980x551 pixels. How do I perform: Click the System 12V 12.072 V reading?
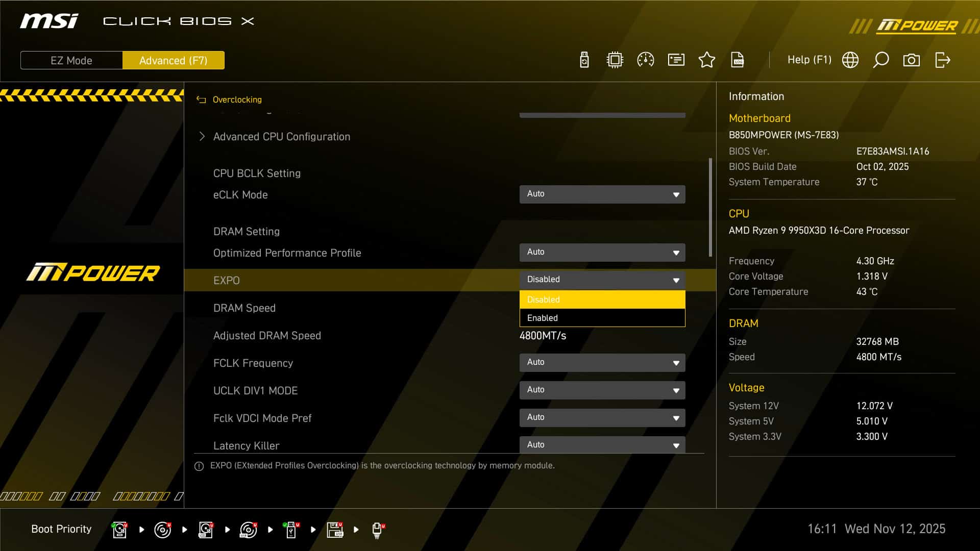[x=874, y=406]
